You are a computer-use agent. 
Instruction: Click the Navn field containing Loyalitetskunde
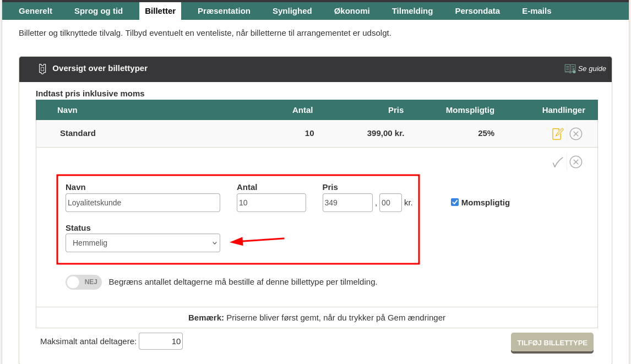tap(143, 203)
